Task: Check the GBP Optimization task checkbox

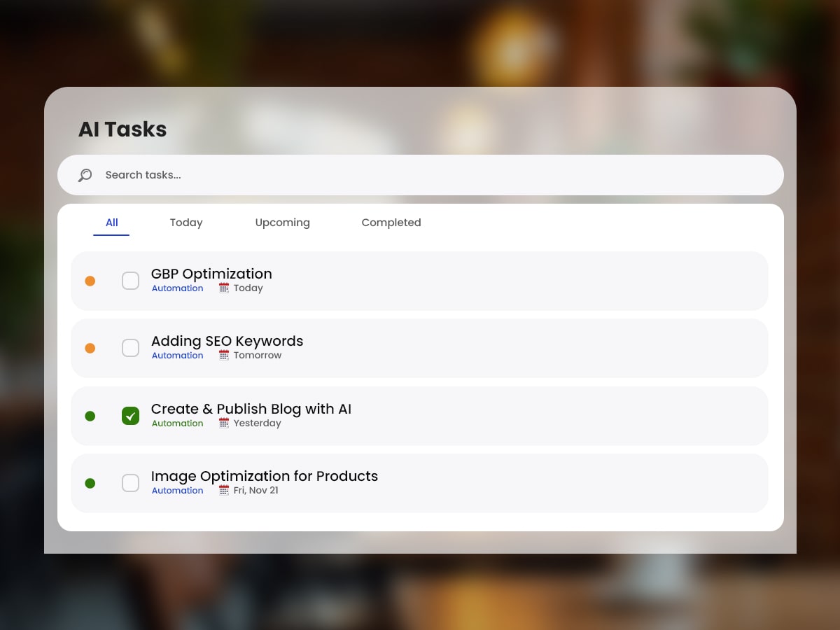Action: tap(130, 281)
